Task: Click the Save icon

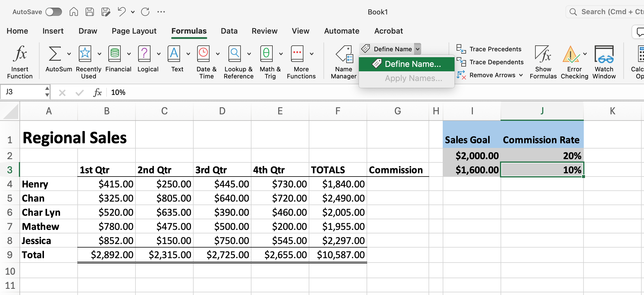Action: (90, 12)
